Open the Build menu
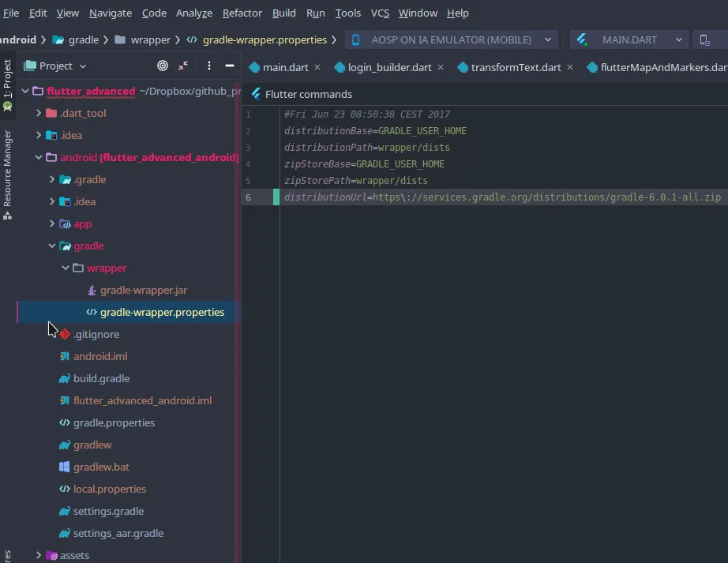The width and height of the screenshot is (728, 563). [283, 13]
